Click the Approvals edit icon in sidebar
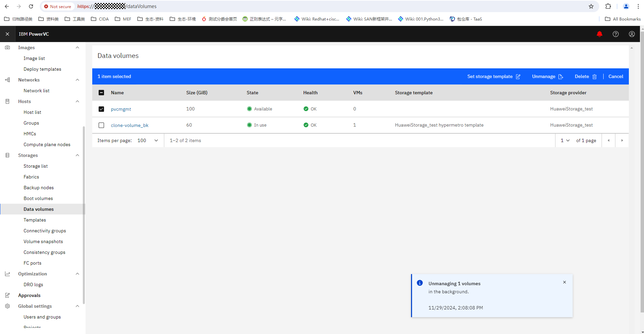Image resolution: width=644 pixels, height=334 pixels. pos(7,295)
